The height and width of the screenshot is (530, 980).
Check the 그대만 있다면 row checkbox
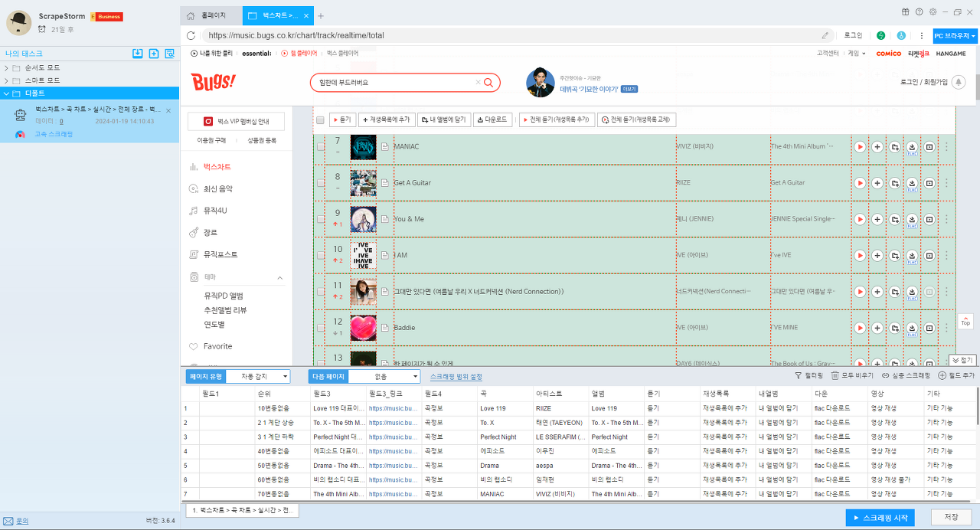pos(321,291)
